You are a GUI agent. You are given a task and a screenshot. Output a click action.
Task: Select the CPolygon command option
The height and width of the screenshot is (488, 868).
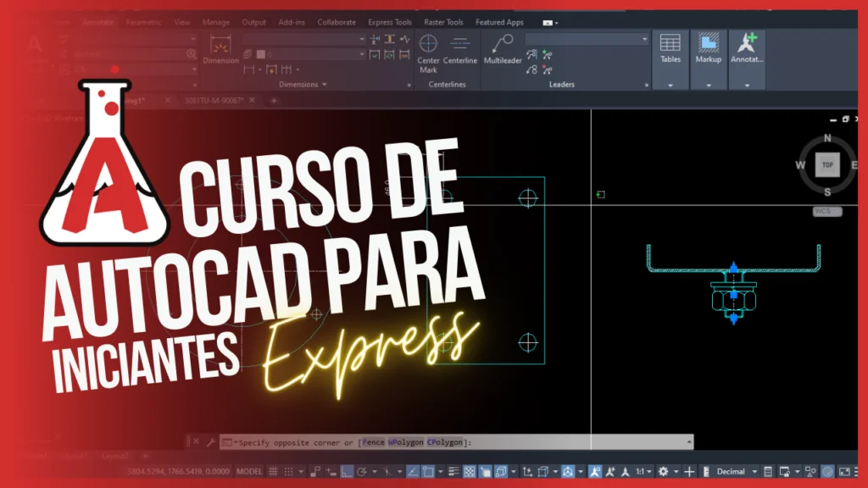pyautogui.click(x=444, y=442)
